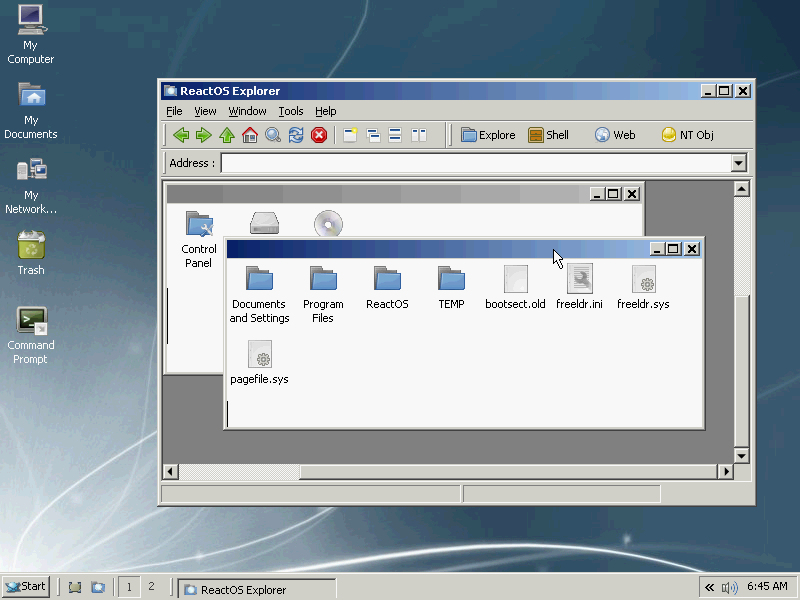The height and width of the screenshot is (600, 800).
Task: Open the View menu
Action: 205,111
